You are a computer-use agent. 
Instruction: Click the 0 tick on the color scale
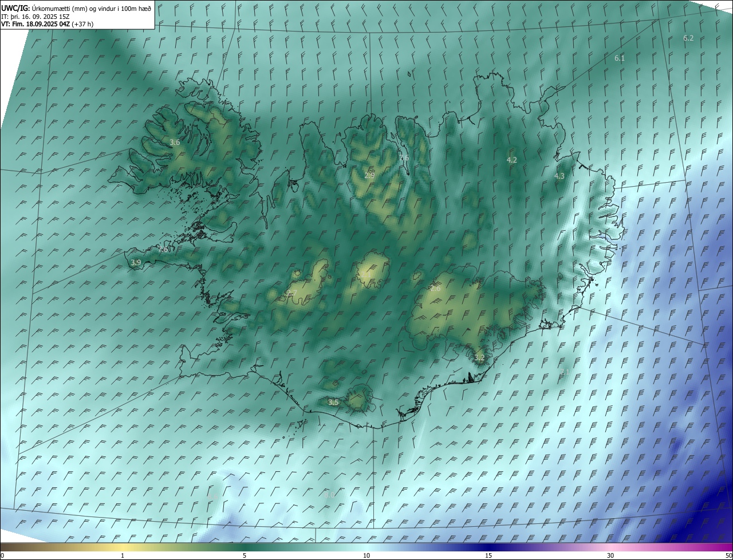coord(2,555)
